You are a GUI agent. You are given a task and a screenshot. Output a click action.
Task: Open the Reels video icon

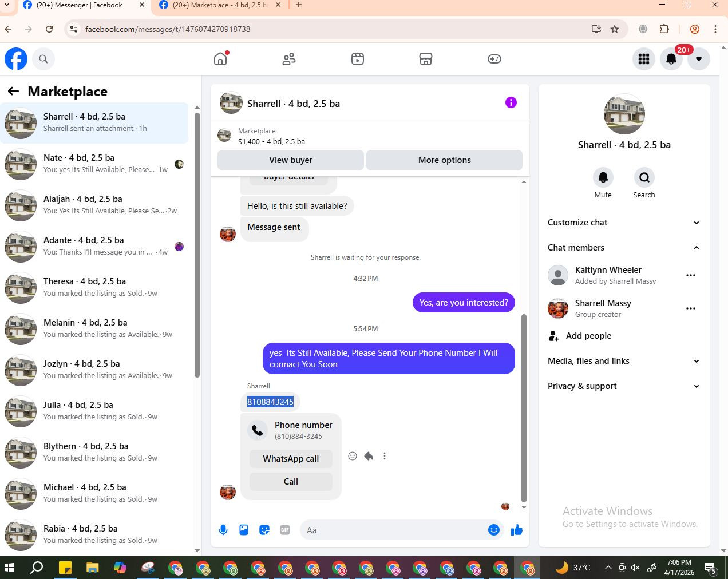tap(358, 58)
